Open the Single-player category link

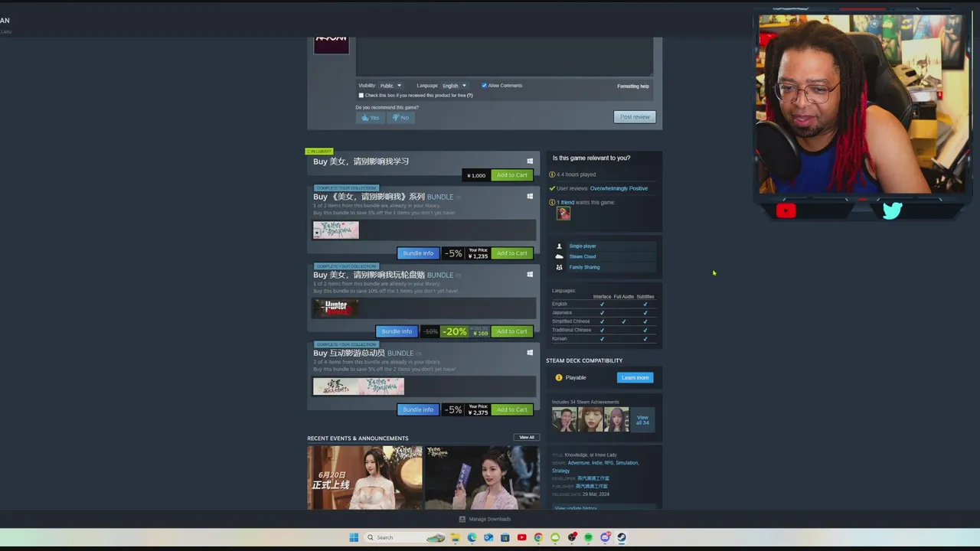point(583,246)
